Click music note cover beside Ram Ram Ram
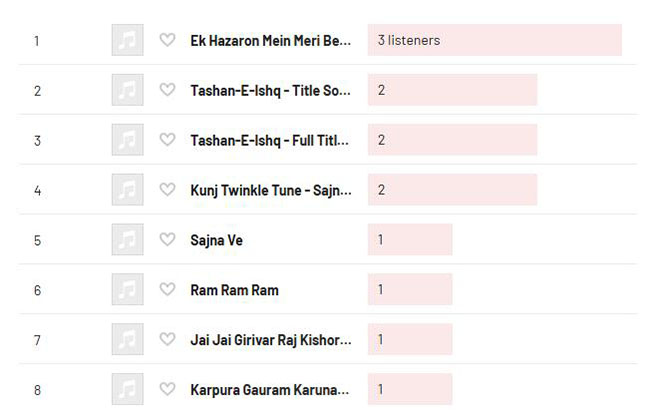The width and height of the screenshot is (650, 413). click(x=128, y=289)
